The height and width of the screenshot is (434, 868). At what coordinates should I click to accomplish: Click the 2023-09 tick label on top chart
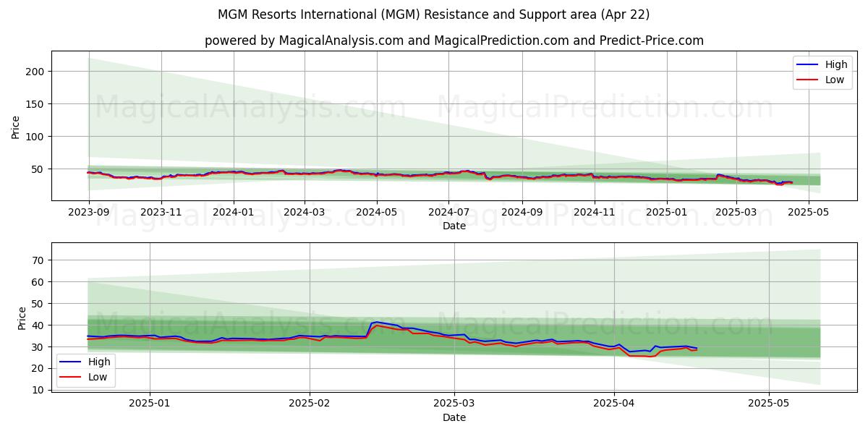coord(89,213)
